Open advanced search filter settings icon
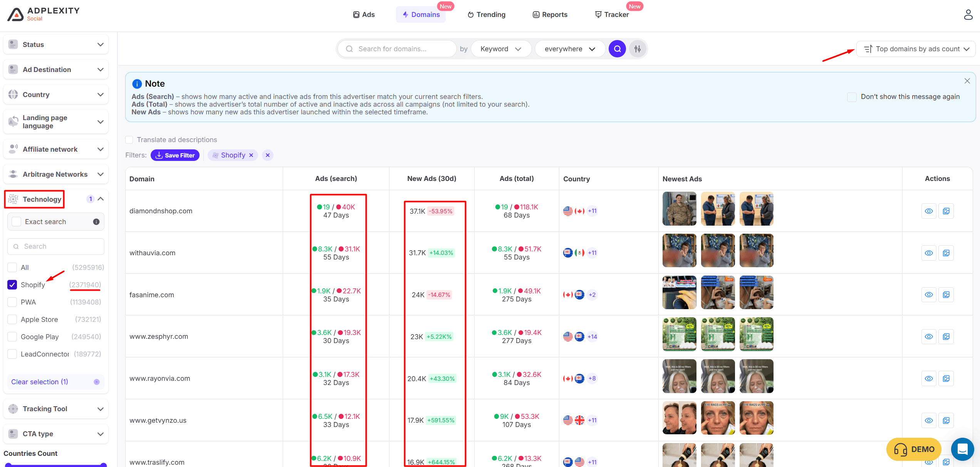This screenshot has height=467, width=980. pyautogui.click(x=638, y=49)
